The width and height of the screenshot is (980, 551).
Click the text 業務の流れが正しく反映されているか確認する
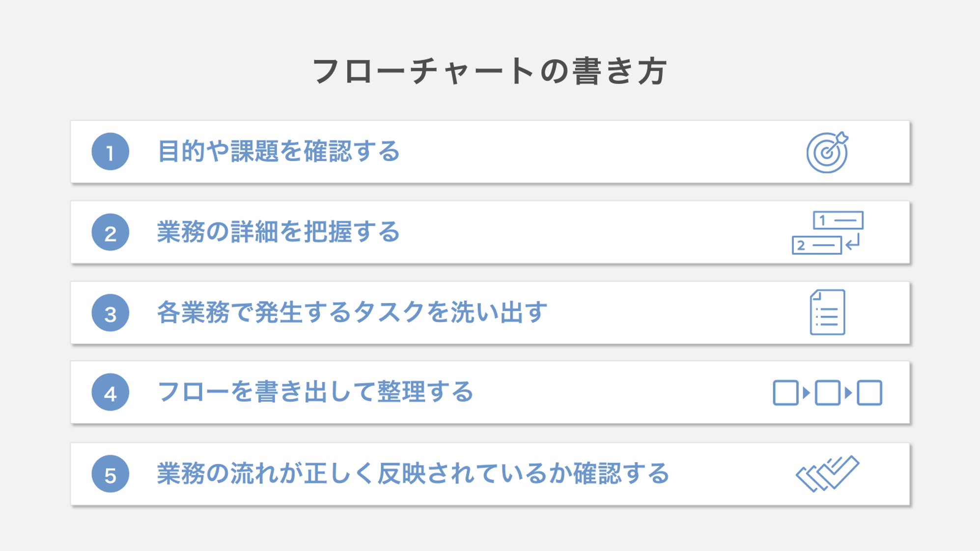[x=413, y=473]
